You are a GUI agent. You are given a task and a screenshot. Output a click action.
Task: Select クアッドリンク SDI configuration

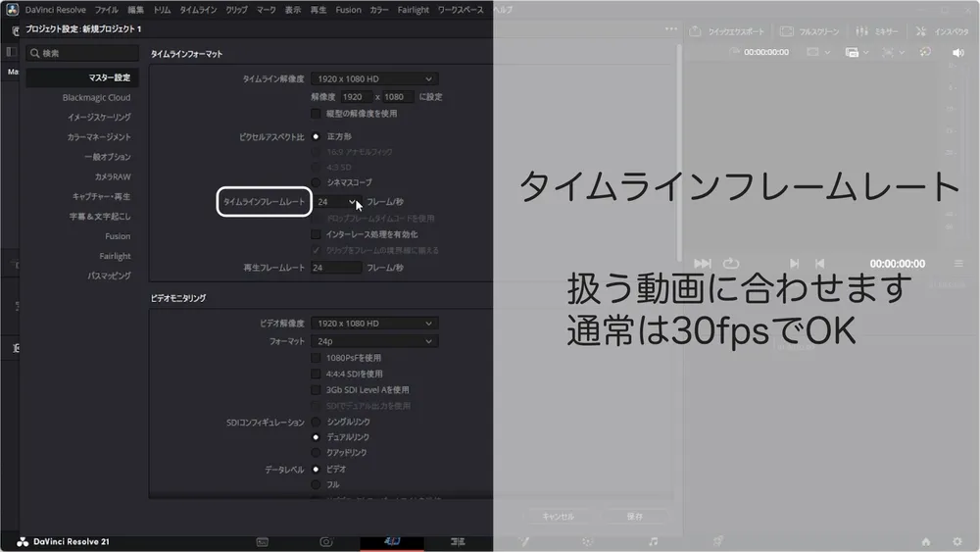[316, 453]
